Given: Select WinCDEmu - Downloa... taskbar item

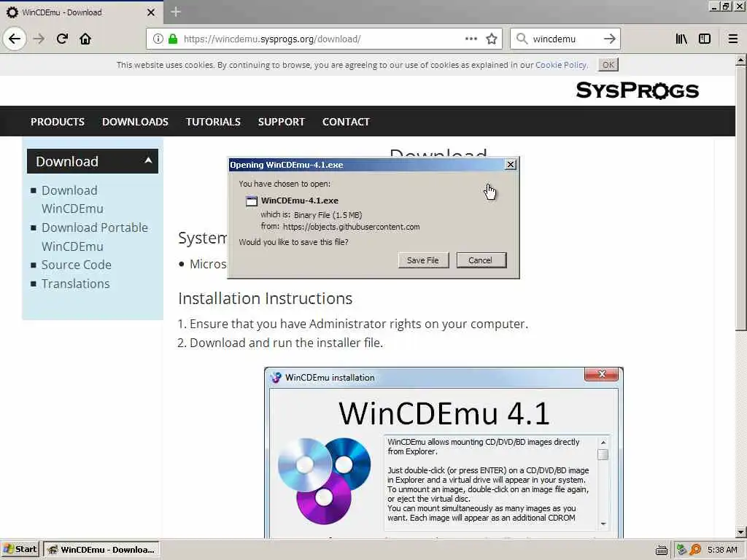Looking at the screenshot, I should [x=101, y=550].
